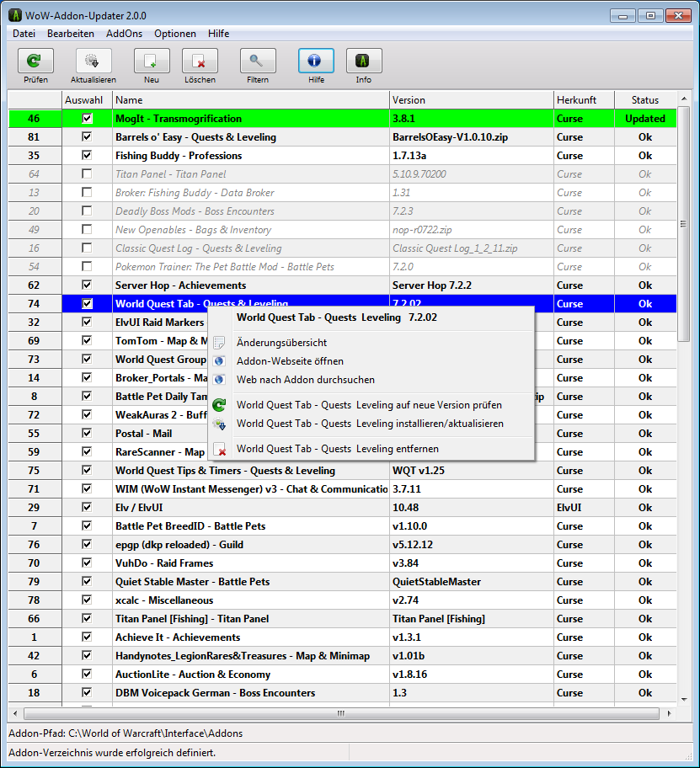Click globe icon beside Addon-Webseite öffnen
The image size is (700, 768).
pos(220,361)
